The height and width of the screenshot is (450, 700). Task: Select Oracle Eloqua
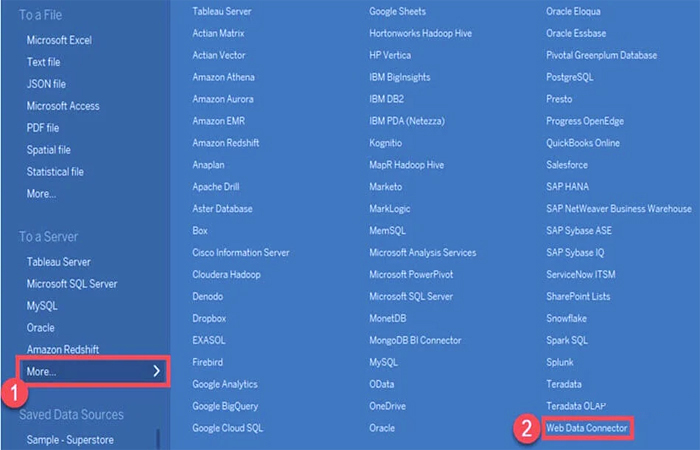pos(573,11)
